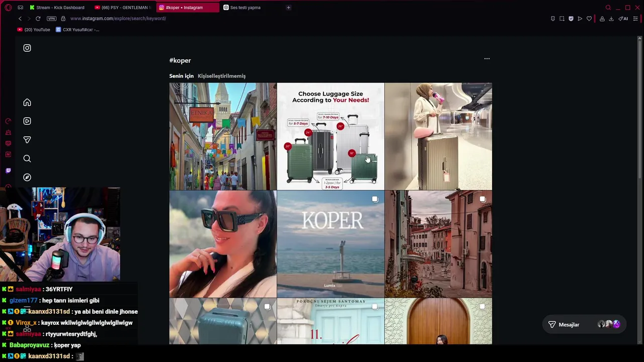
Task: Reload the current page
Action: (38, 19)
